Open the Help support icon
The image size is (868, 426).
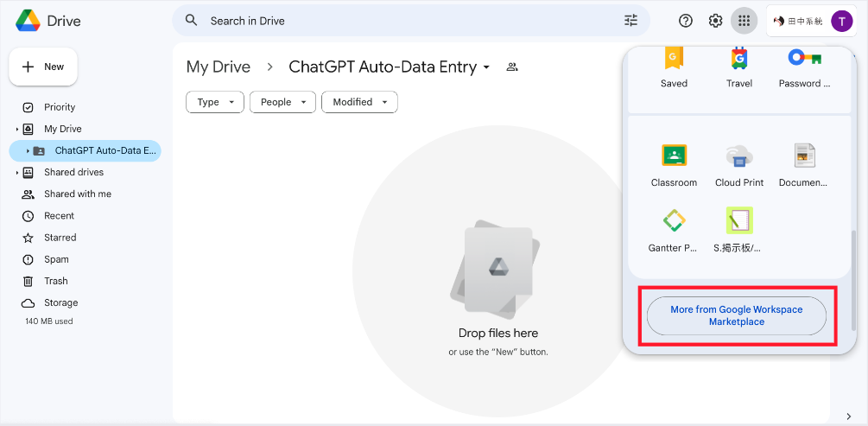686,21
